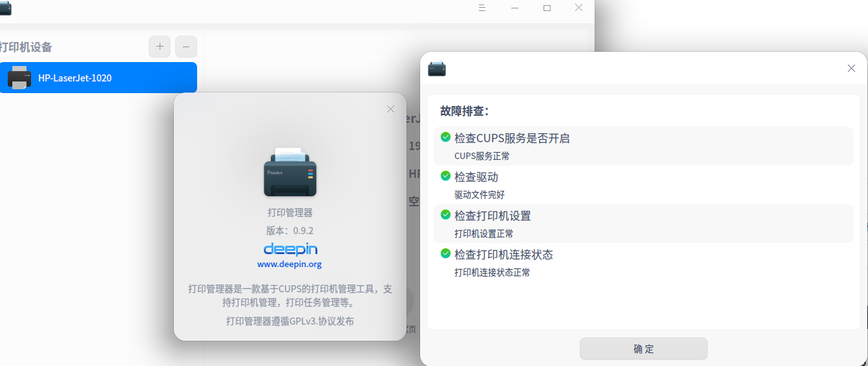Select the 检查CUPS服务是否开启 row text
This screenshot has height=366, width=868.
512,138
